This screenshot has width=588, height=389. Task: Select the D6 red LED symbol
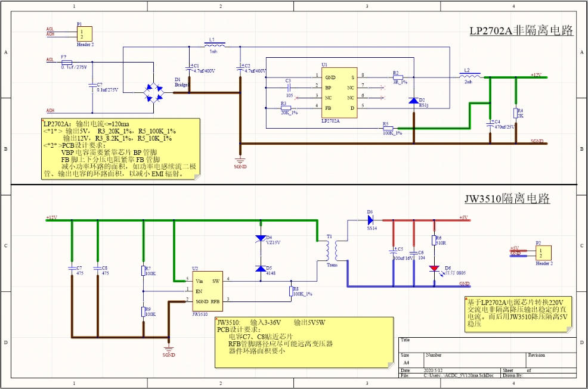tap(436, 268)
